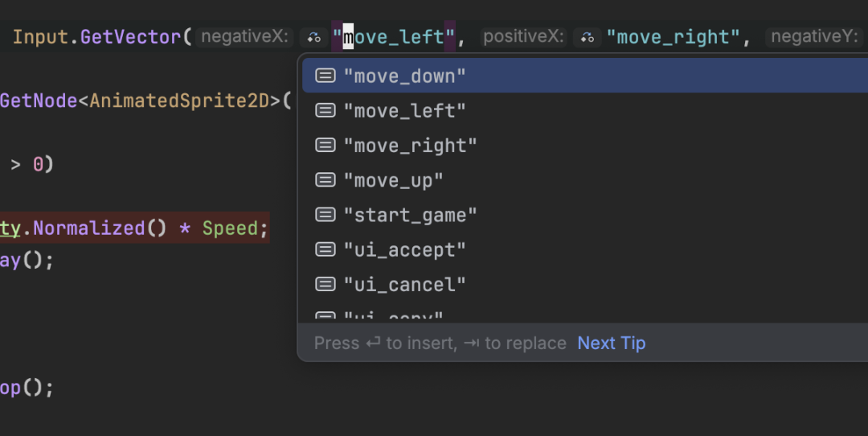This screenshot has width=868, height=436.
Task: Click the negativeX parameter hint
Action: tap(244, 37)
